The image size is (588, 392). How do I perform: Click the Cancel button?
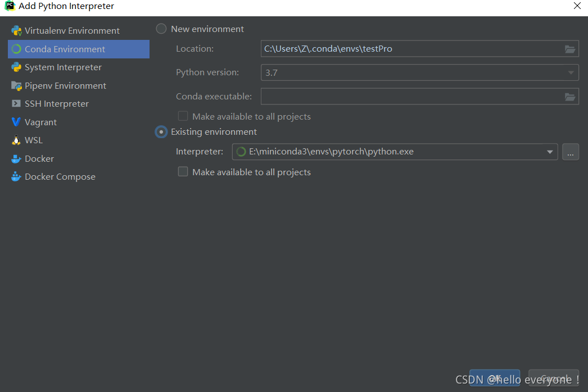tap(554, 378)
